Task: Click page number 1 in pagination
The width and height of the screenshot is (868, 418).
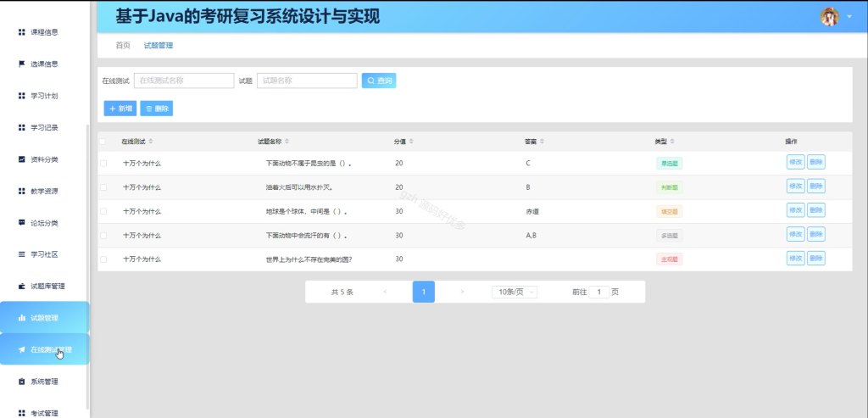Action: (x=424, y=292)
